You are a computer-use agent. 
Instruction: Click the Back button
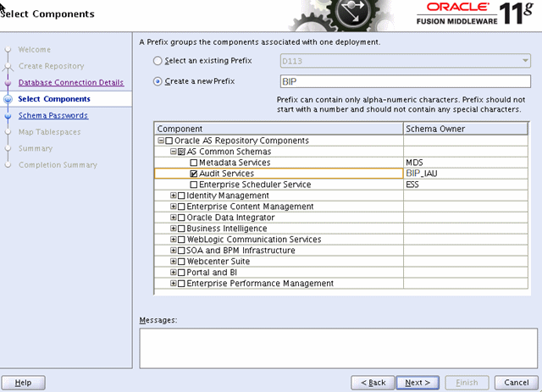(x=373, y=383)
